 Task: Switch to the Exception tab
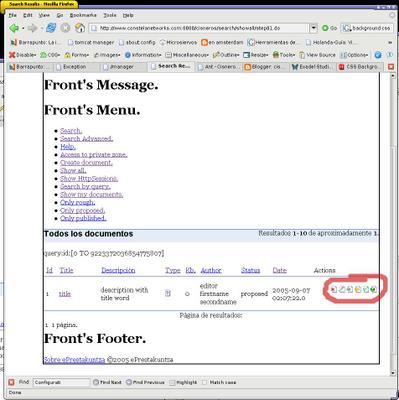coord(75,67)
